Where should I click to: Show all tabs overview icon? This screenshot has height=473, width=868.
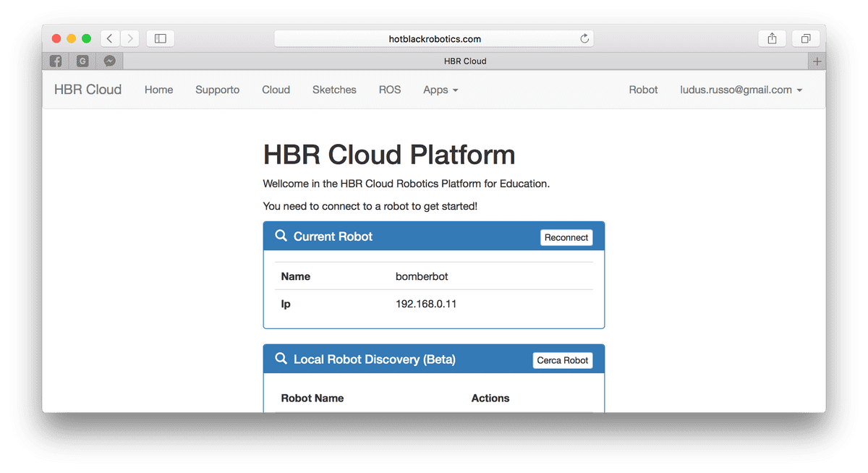(x=806, y=38)
